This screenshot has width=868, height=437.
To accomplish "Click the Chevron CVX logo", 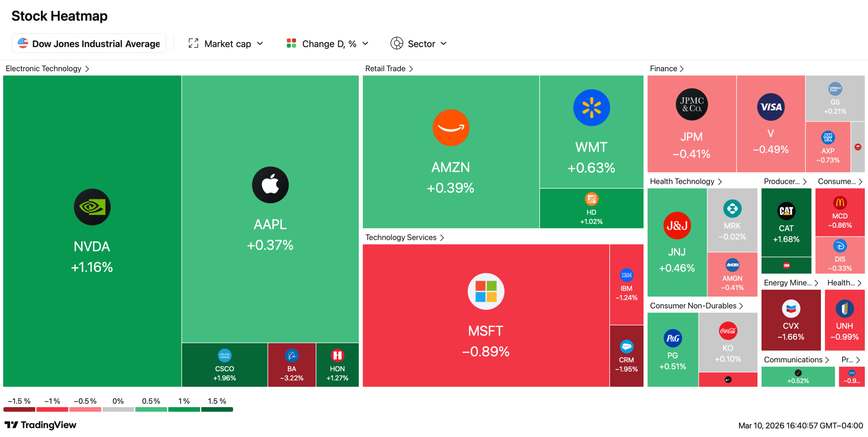I will pos(791,309).
